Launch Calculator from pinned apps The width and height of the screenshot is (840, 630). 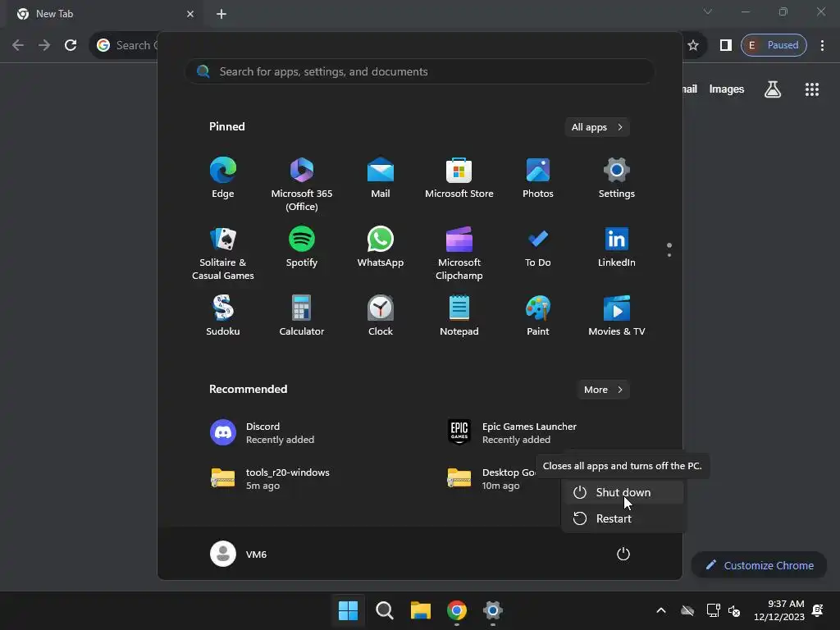tap(302, 316)
